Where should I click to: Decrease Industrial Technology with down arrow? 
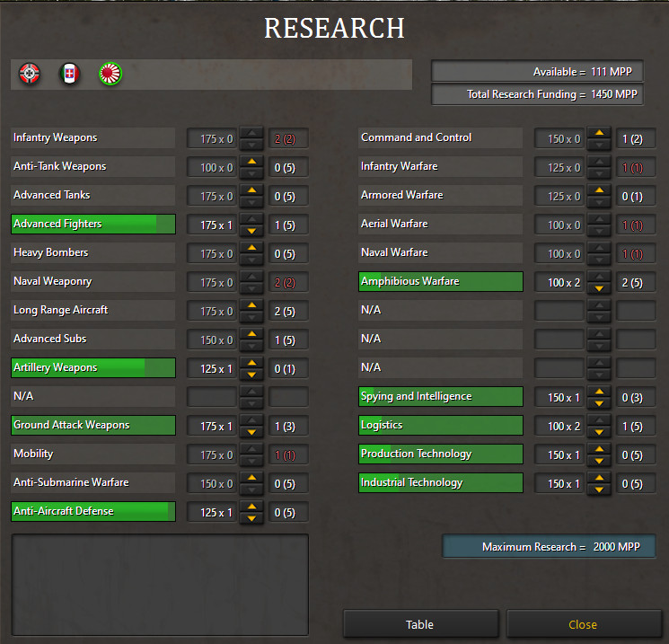pos(599,490)
